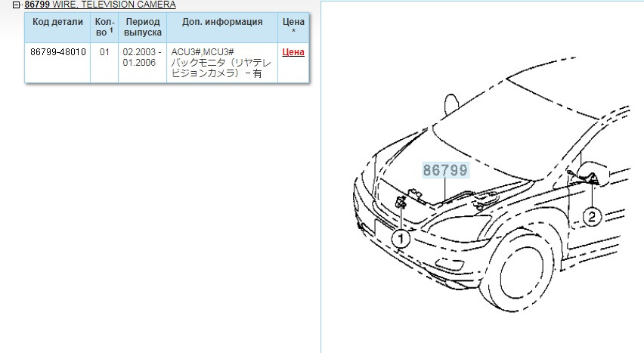Click the Цена column header
The height and width of the screenshot is (353, 644).
(x=293, y=27)
